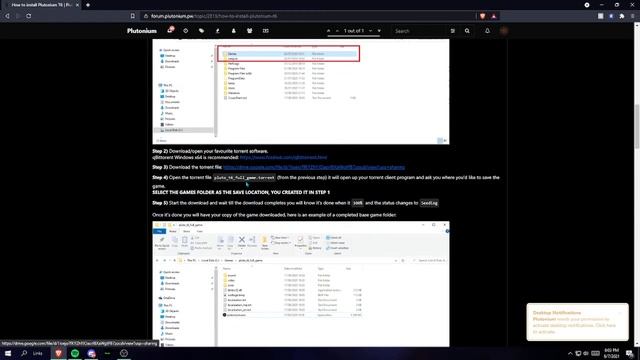Open the browser extensions puzzle icon
Screen dimensions: 640x360
[x=622, y=16]
